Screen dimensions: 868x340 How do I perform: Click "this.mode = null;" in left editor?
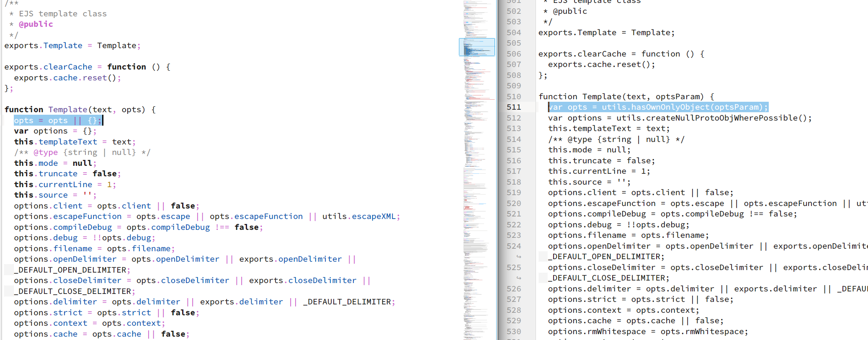point(55,163)
